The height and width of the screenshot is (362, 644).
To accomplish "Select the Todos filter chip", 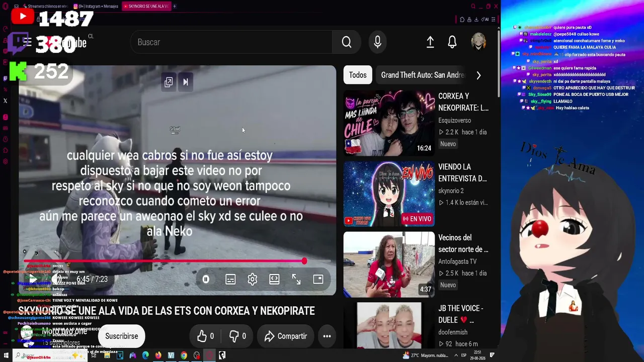I will [x=358, y=75].
